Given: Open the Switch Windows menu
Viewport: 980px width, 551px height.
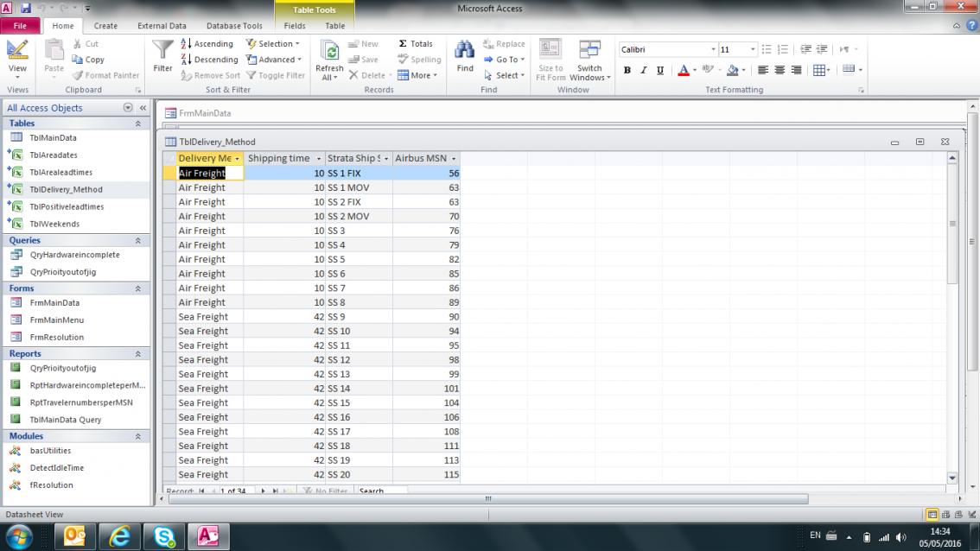Looking at the screenshot, I should 589,60.
